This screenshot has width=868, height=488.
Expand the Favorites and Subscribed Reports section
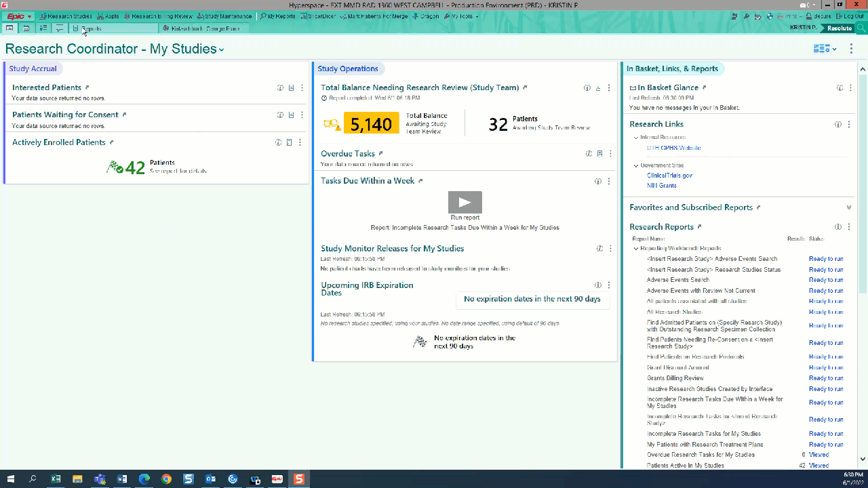(848, 207)
